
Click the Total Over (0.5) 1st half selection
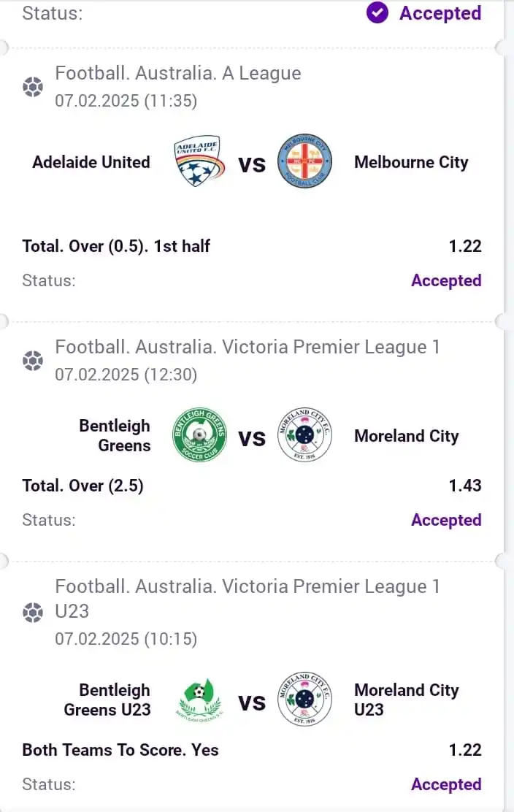[x=116, y=247]
